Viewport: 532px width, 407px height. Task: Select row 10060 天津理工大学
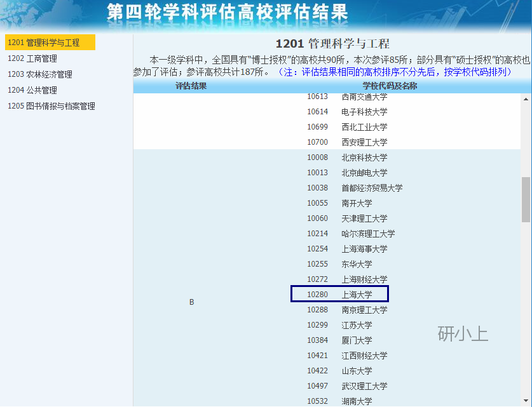tap(347, 218)
